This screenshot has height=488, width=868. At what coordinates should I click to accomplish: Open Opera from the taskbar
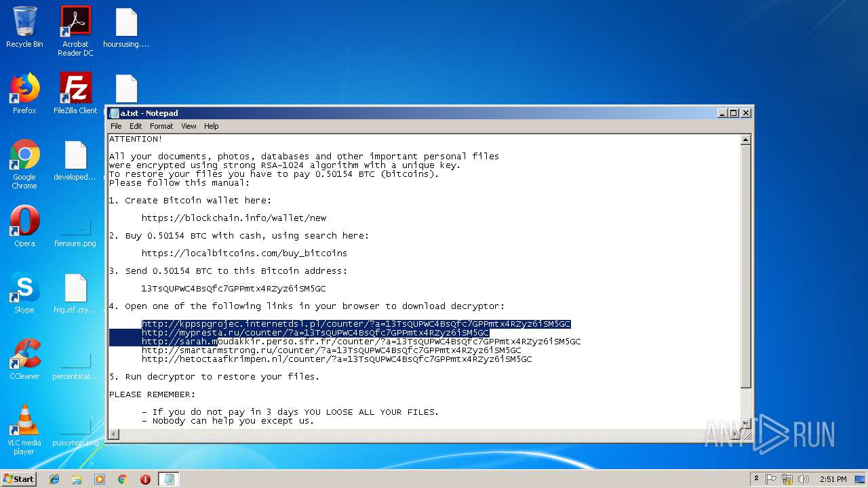coord(145,479)
